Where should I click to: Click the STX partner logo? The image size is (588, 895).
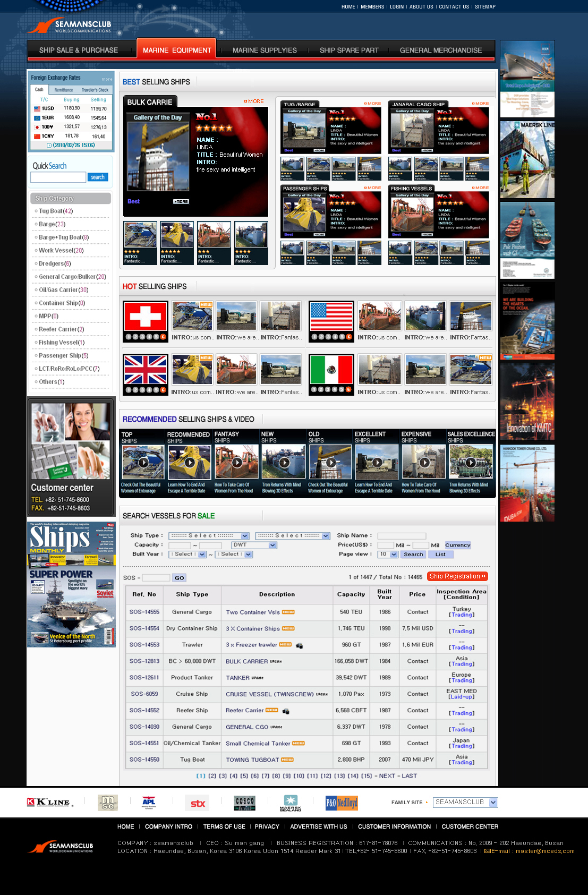(x=198, y=803)
